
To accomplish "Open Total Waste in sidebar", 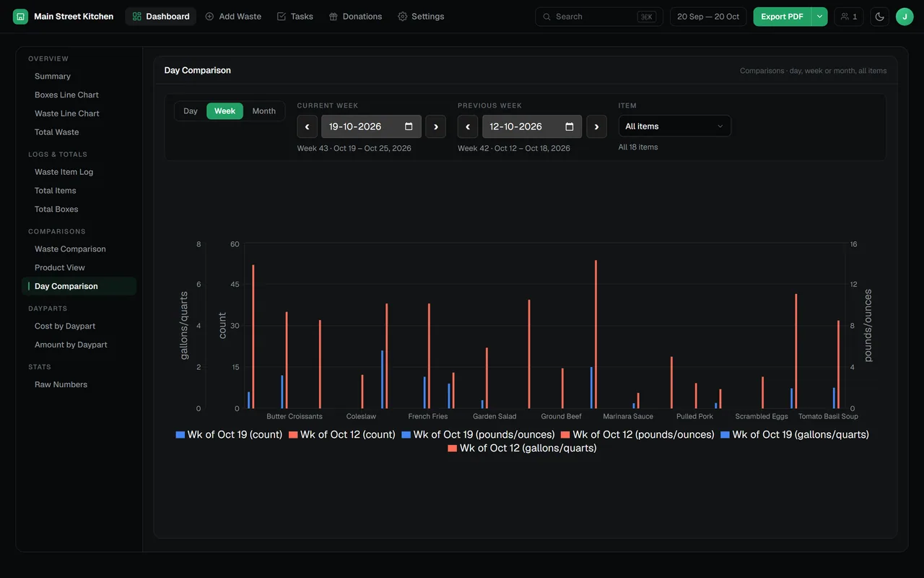I will coord(79,132).
